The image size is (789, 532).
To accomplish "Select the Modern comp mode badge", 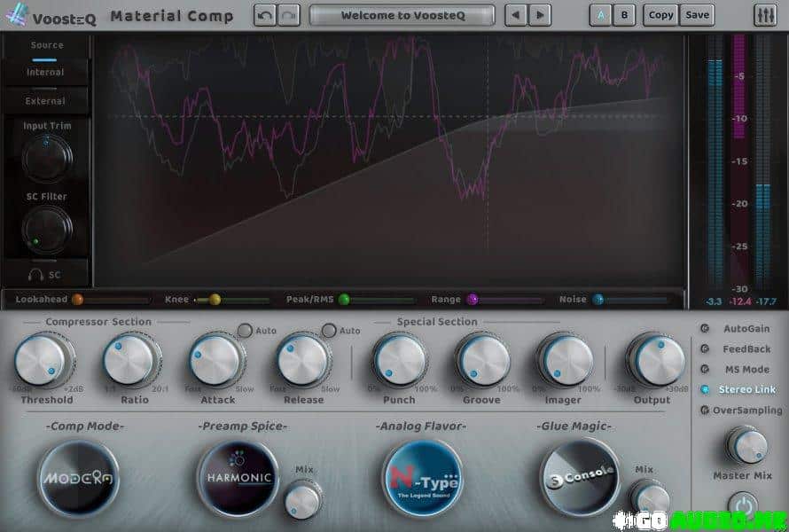I will click(x=79, y=478).
